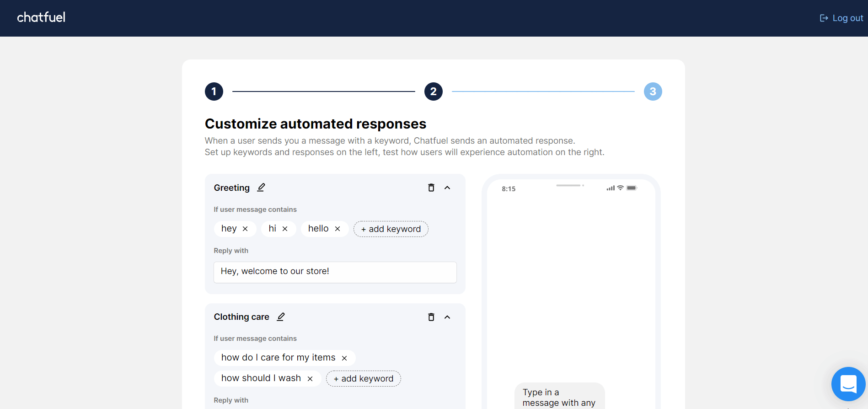Add keyword to Greeting section
The height and width of the screenshot is (409, 868).
391,229
